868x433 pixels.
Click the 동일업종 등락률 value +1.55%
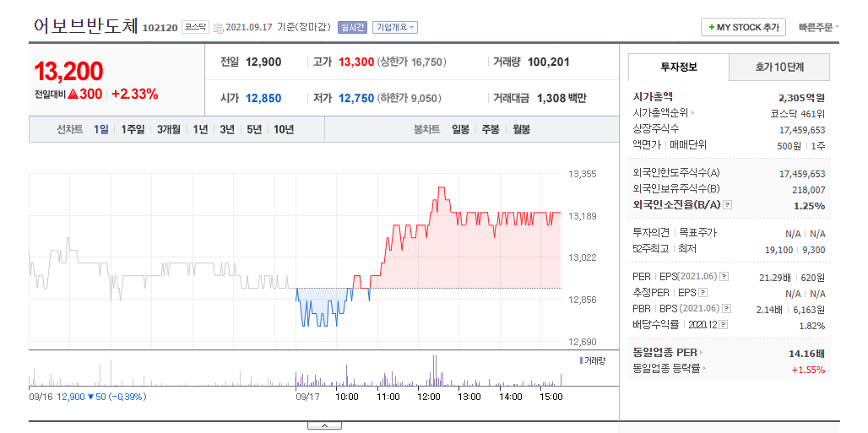pyautogui.click(x=808, y=370)
